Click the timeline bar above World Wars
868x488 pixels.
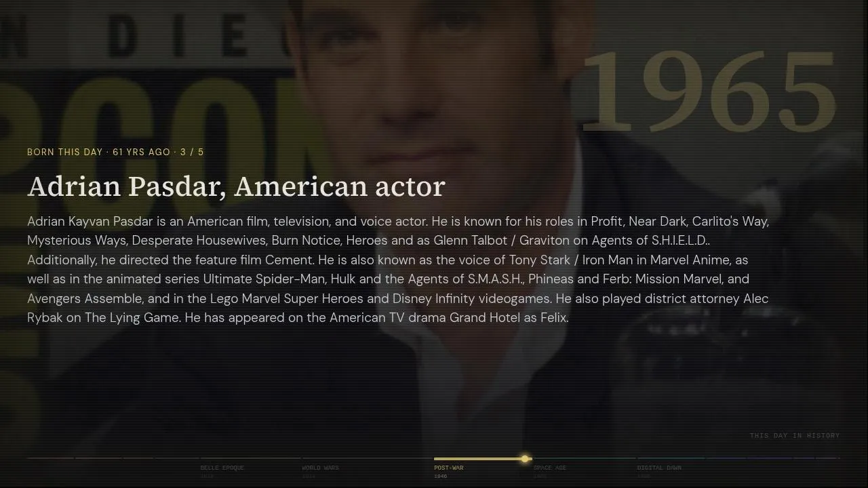point(367,458)
